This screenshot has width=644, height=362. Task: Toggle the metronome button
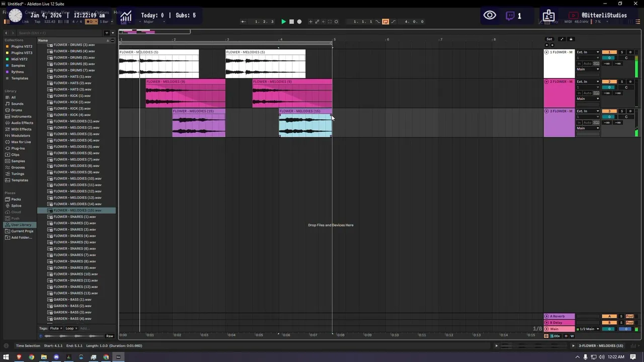(x=91, y=22)
